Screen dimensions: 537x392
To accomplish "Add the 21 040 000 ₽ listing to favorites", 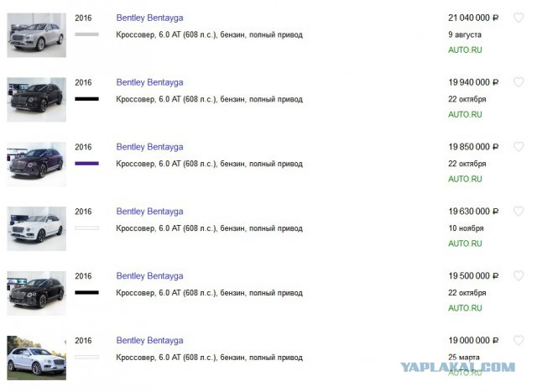I will point(519,18).
